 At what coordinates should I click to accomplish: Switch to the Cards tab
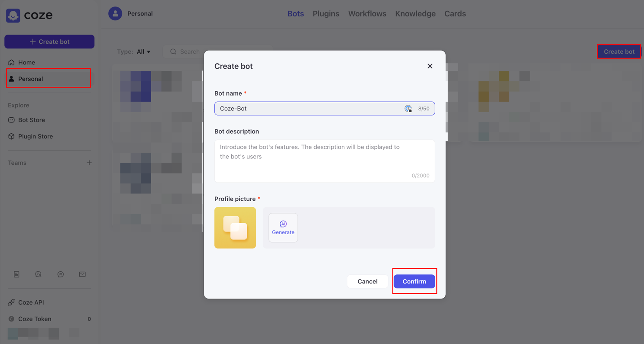coord(455,13)
